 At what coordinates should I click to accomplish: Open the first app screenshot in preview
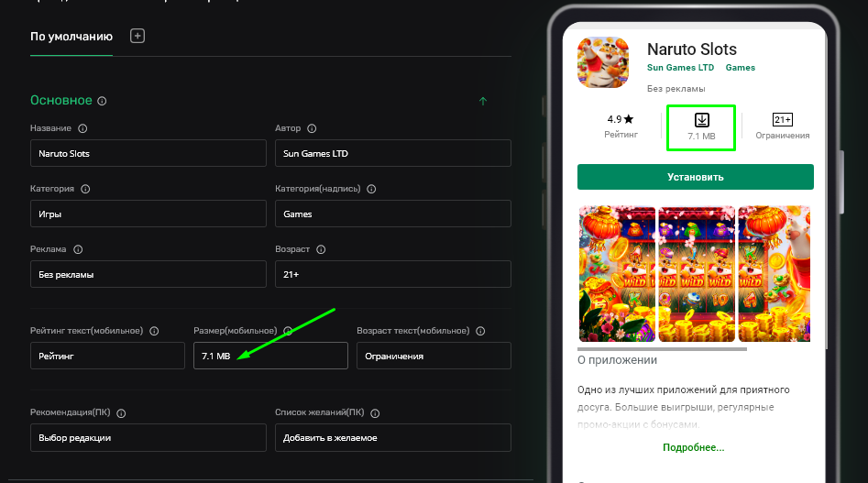(x=617, y=274)
